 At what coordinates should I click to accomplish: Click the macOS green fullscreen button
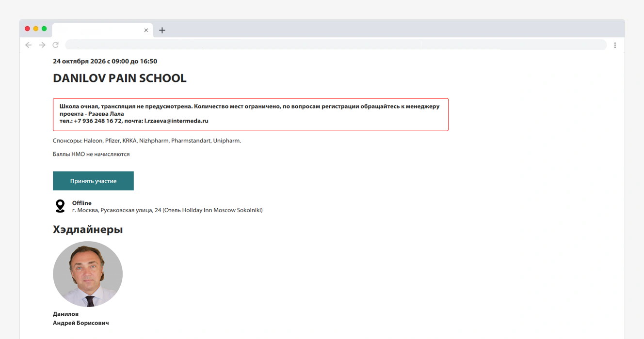(44, 29)
